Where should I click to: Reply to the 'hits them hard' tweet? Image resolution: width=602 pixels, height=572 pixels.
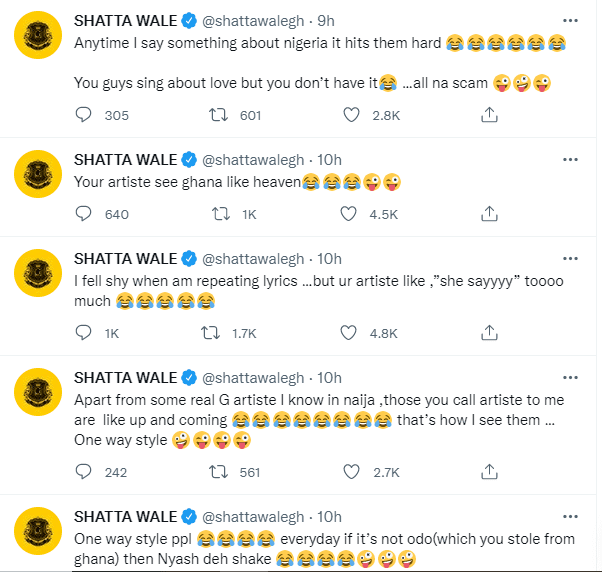tap(84, 116)
